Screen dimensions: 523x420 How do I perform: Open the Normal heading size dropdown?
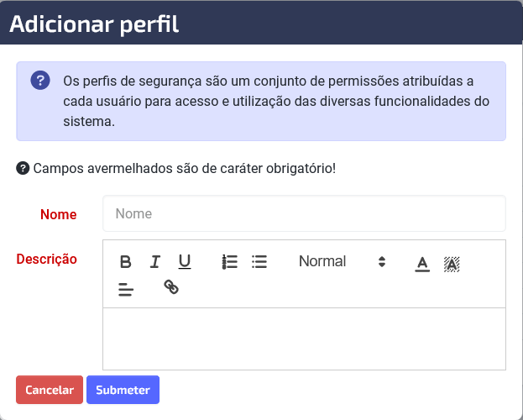point(343,261)
